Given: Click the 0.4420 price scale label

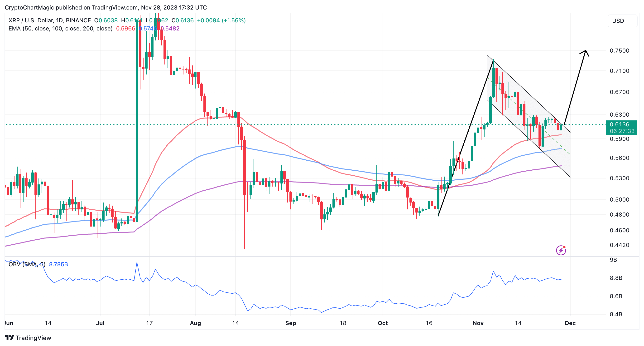Looking at the screenshot, I should click(619, 245).
